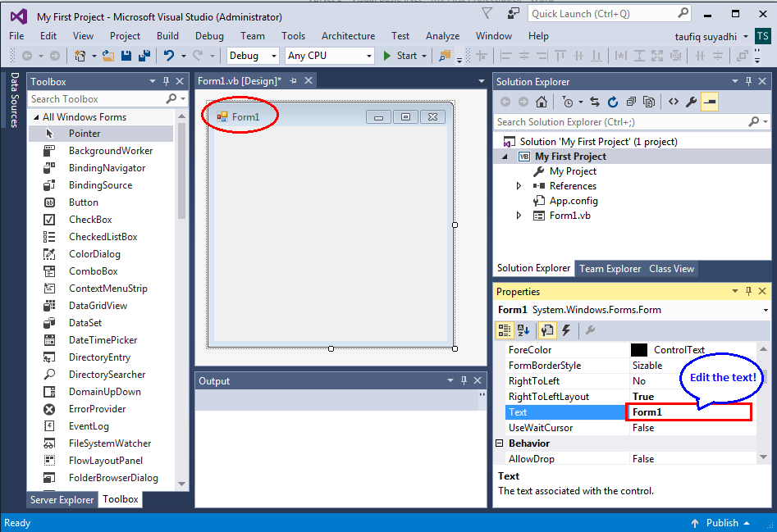Open the Build menu
777x532 pixels.
click(167, 36)
